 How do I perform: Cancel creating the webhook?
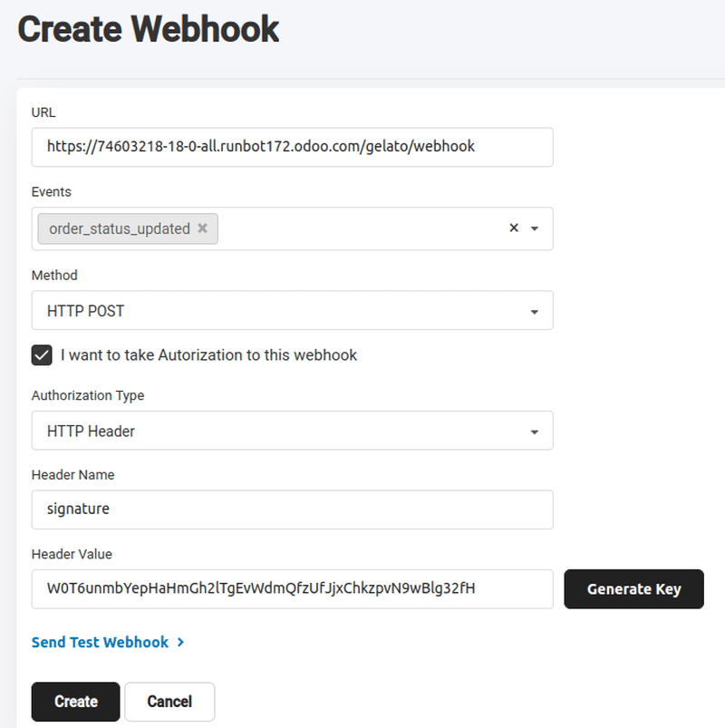(x=169, y=701)
